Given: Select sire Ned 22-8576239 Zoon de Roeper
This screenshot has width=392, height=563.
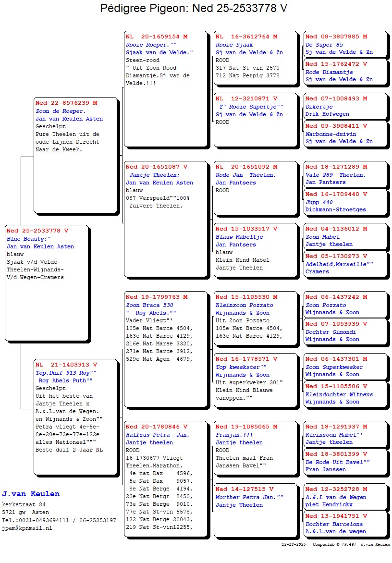Looking at the screenshot, I should (x=75, y=154).
